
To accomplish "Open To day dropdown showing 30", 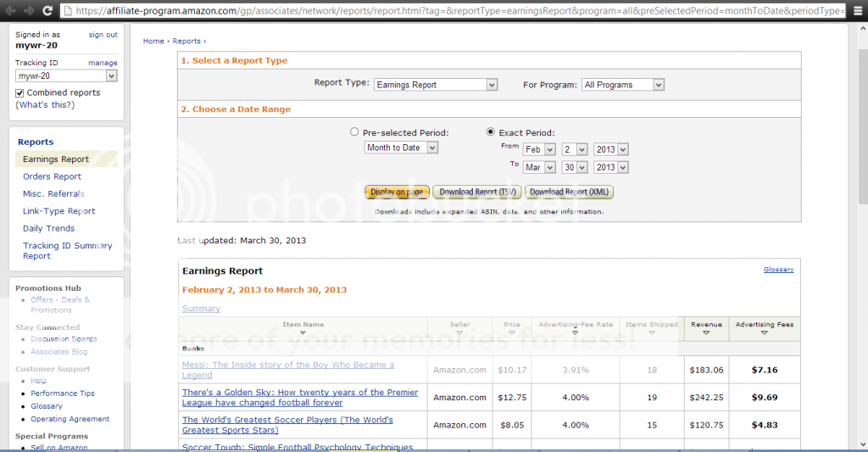I will coord(575,167).
